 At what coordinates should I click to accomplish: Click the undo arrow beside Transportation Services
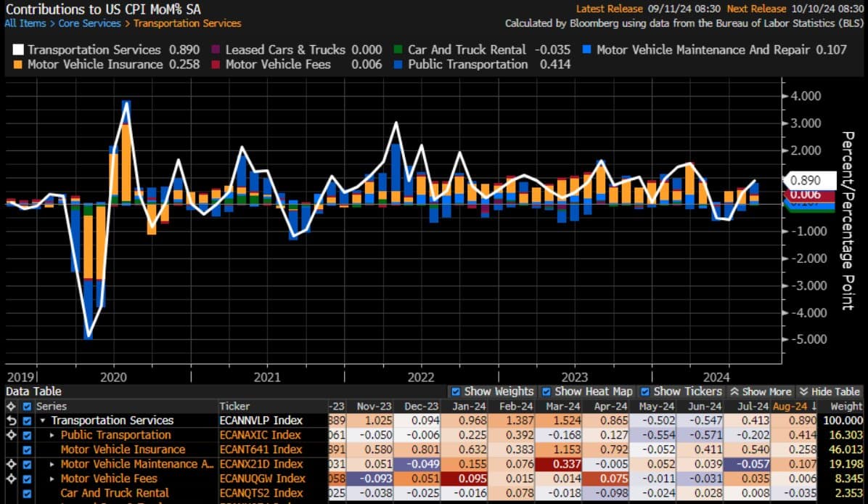[11, 420]
